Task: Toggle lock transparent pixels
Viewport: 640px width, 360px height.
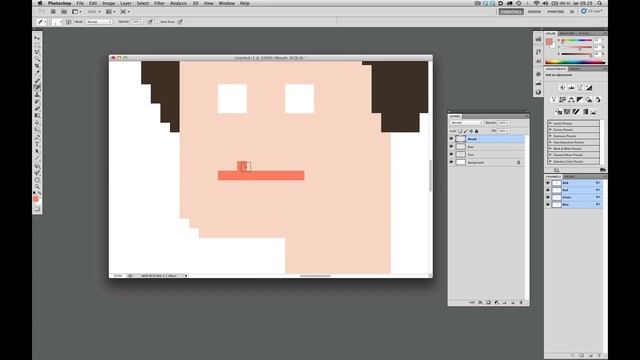Action: (460, 131)
